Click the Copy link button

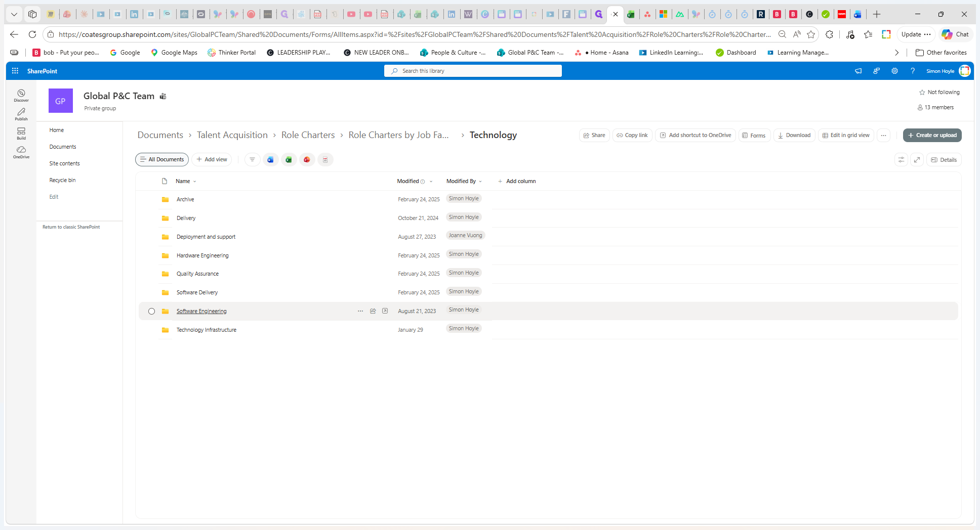(632, 135)
